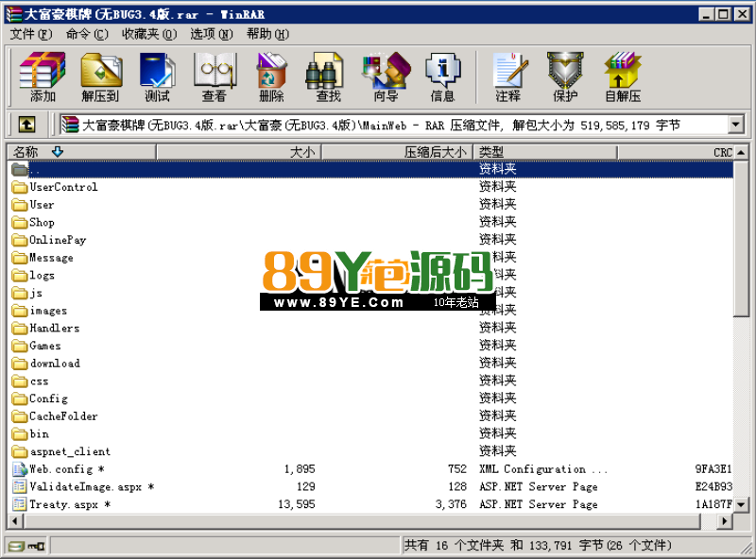The width and height of the screenshot is (756, 559).
Task: Go up one folder level button
Action: point(27,125)
